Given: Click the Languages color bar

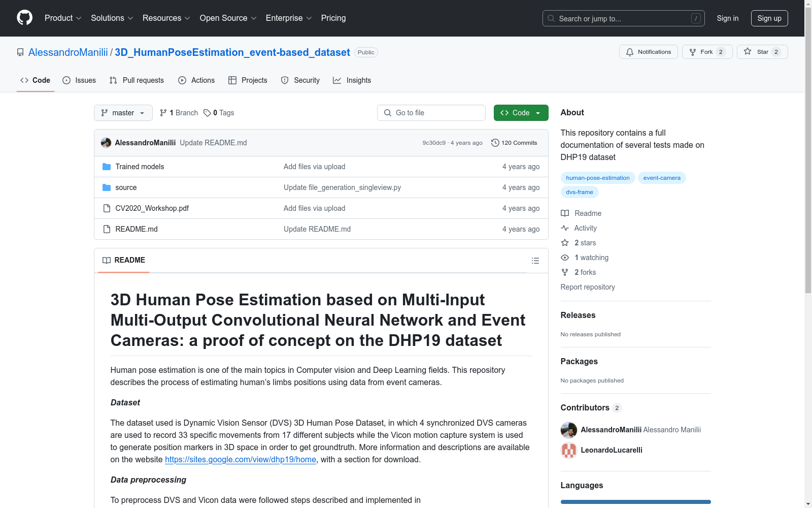Looking at the screenshot, I should [x=636, y=502].
